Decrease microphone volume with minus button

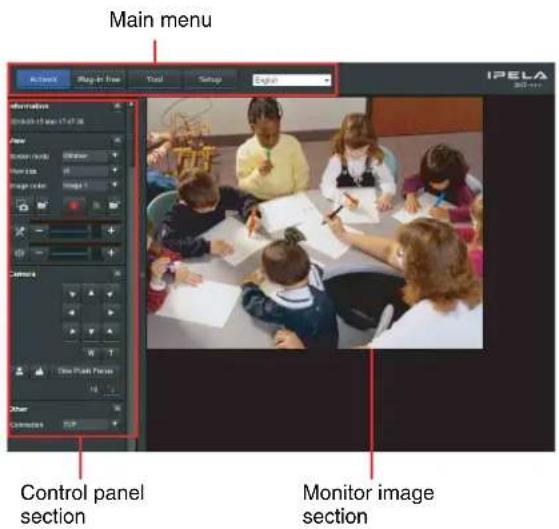pyautogui.click(x=39, y=231)
